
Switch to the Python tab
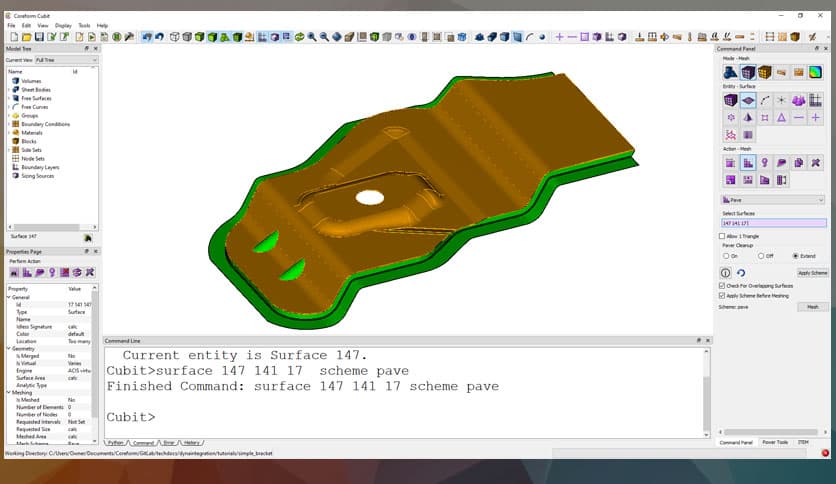pos(116,443)
